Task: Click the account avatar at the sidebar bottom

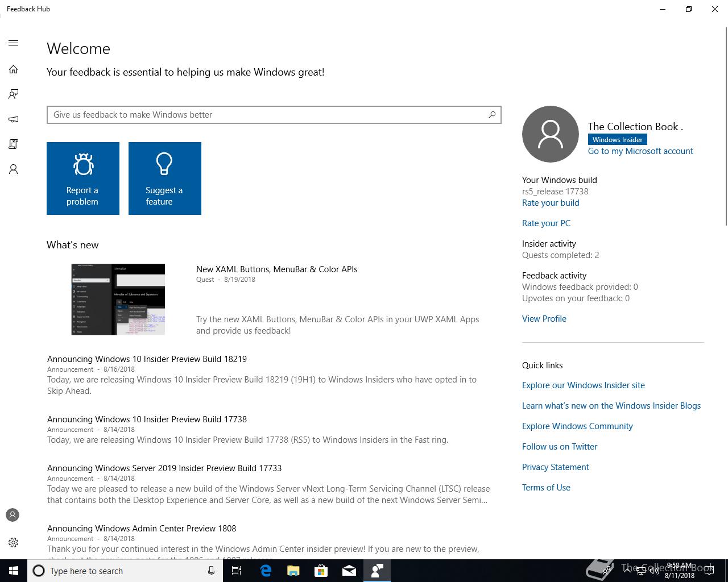Action: coord(13,515)
